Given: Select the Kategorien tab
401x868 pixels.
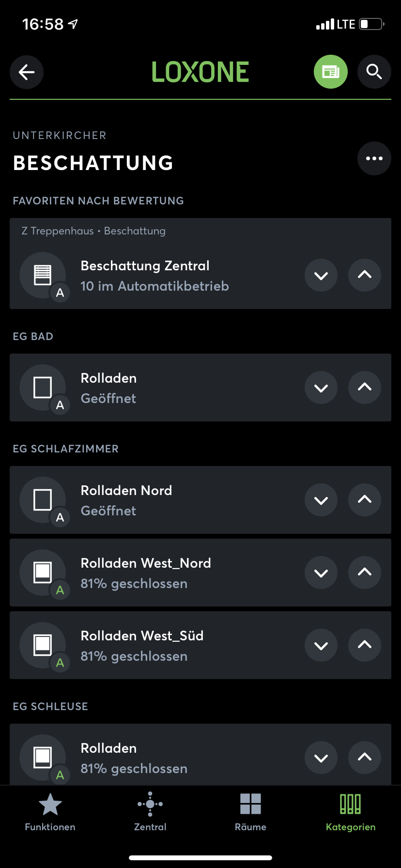Looking at the screenshot, I should [x=351, y=812].
